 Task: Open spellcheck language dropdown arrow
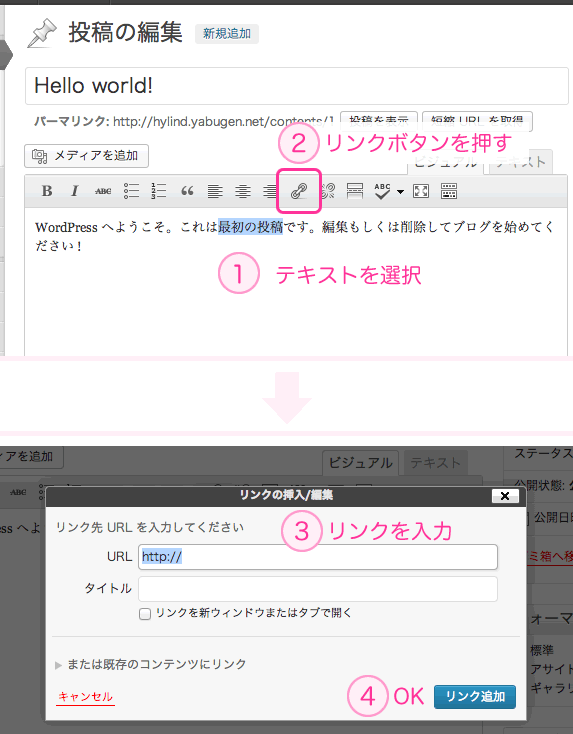pyautogui.click(x=400, y=191)
